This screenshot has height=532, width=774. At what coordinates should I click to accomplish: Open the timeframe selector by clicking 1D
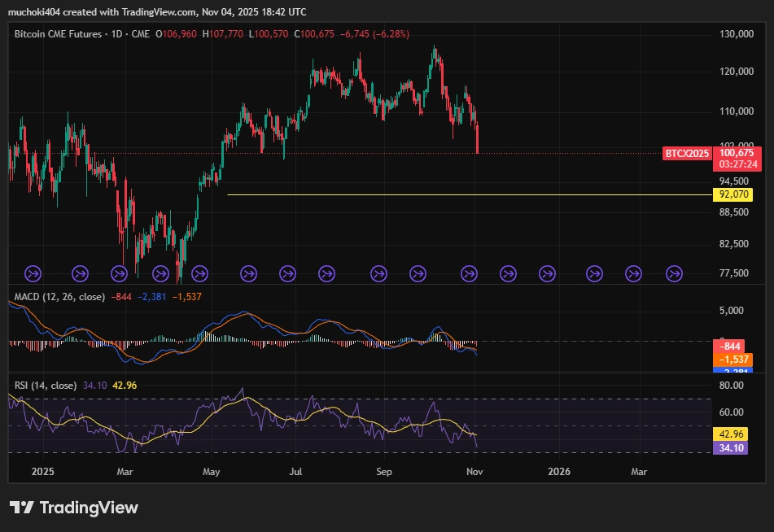click(119, 34)
